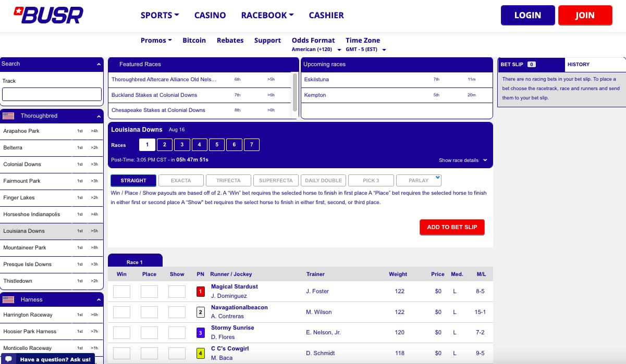Open the Bitcoin link

pos(194,40)
